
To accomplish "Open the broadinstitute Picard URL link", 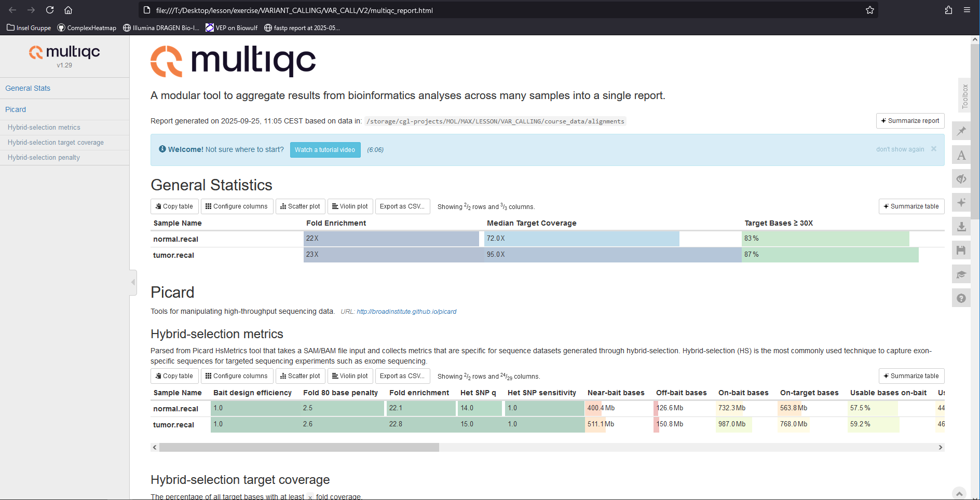I will point(406,312).
